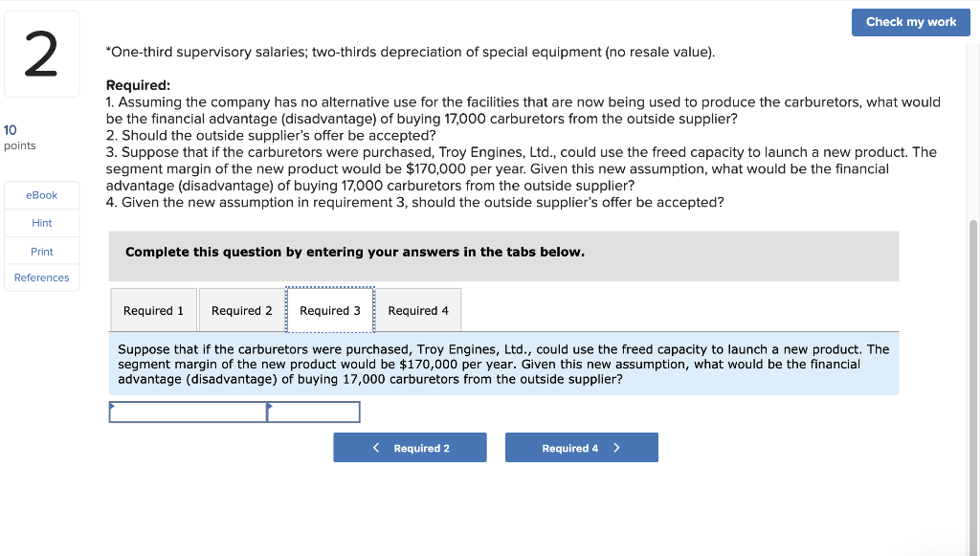Click the vertical scrollbar on the right
980x556 pixels.
(971, 287)
